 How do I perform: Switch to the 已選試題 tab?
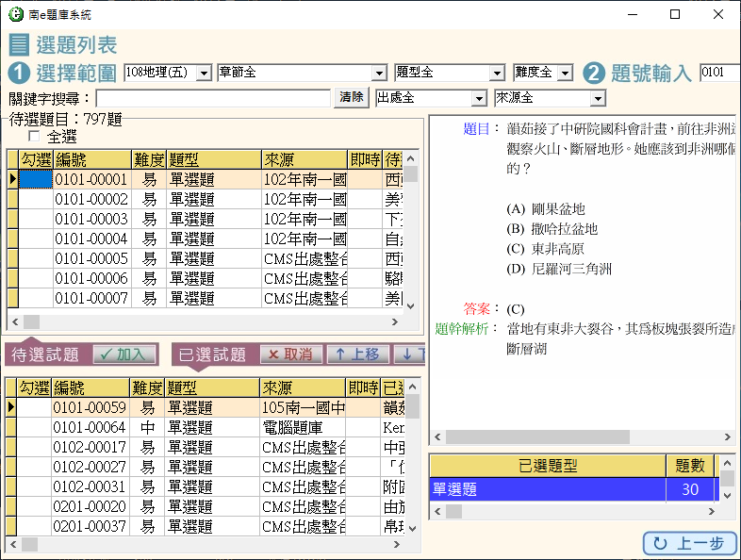coord(212,354)
